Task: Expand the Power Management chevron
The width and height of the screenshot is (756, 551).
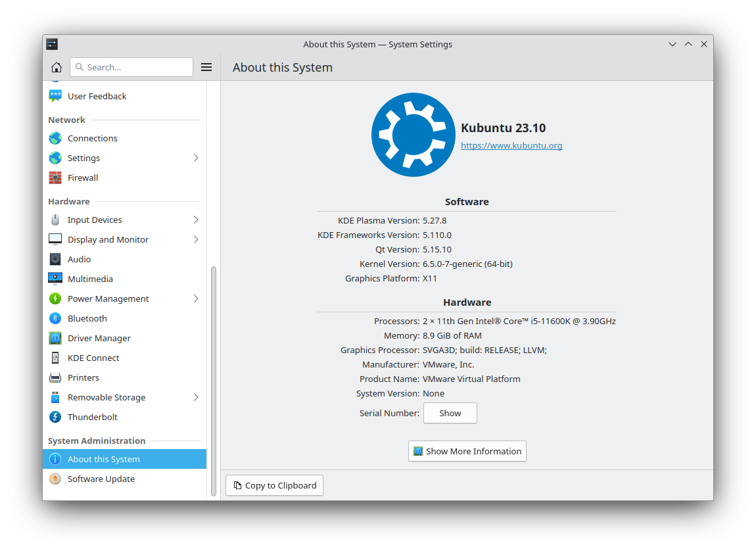Action: click(195, 299)
